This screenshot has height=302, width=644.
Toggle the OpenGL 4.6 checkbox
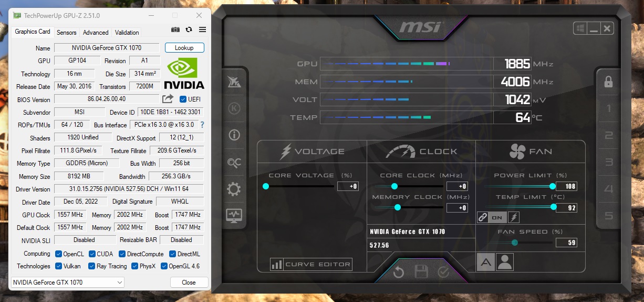[x=164, y=266]
